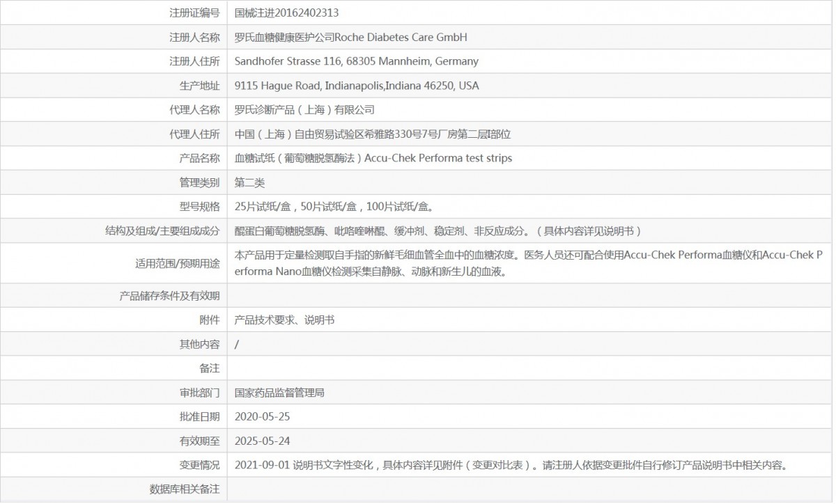Image resolution: width=836 pixels, height=504 pixels.
Task: Select registration number 国械注进20162402313
Action: click(287, 13)
